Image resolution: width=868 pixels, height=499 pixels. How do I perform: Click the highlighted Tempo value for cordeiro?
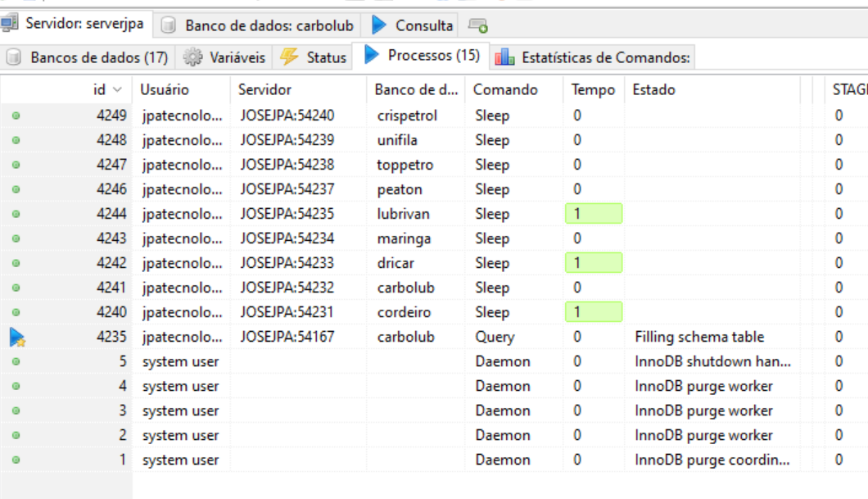[594, 312]
